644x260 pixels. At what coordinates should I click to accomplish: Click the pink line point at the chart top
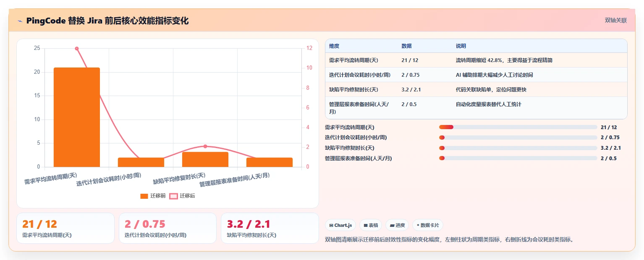(77, 49)
